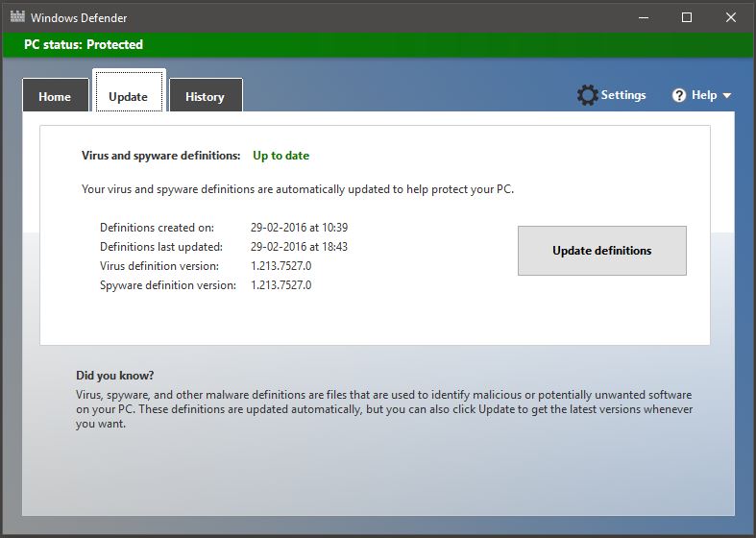Click the 'Definitions created on:' label
The image size is (756, 538).
tap(157, 228)
